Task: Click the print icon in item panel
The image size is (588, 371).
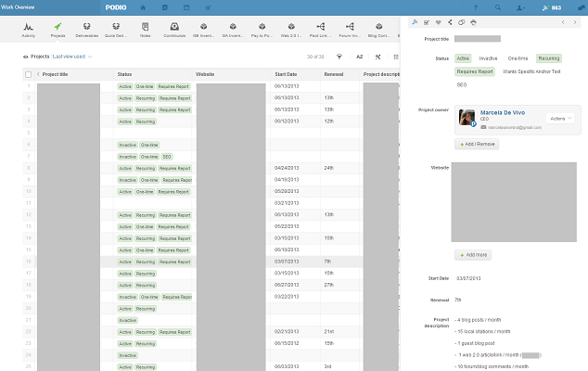Action: point(473,21)
